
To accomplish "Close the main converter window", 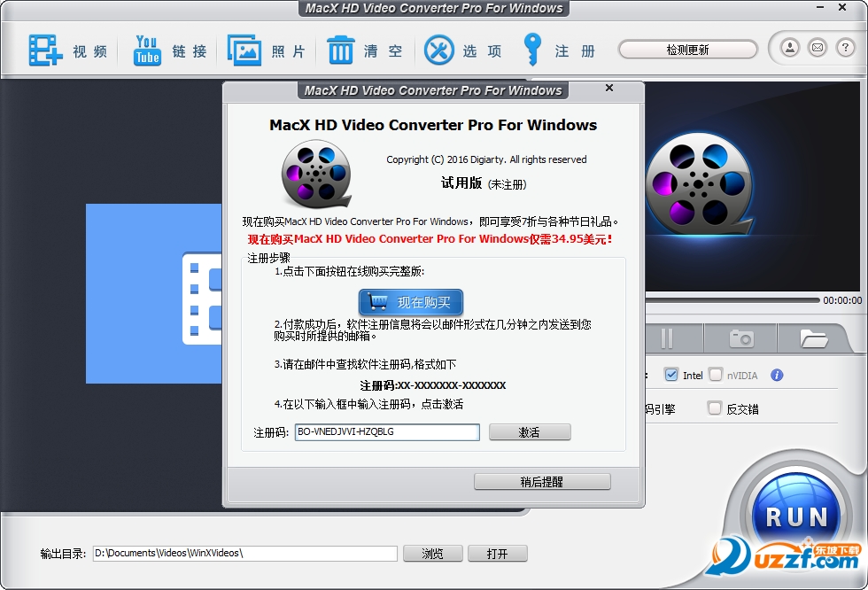I will pos(842,7).
